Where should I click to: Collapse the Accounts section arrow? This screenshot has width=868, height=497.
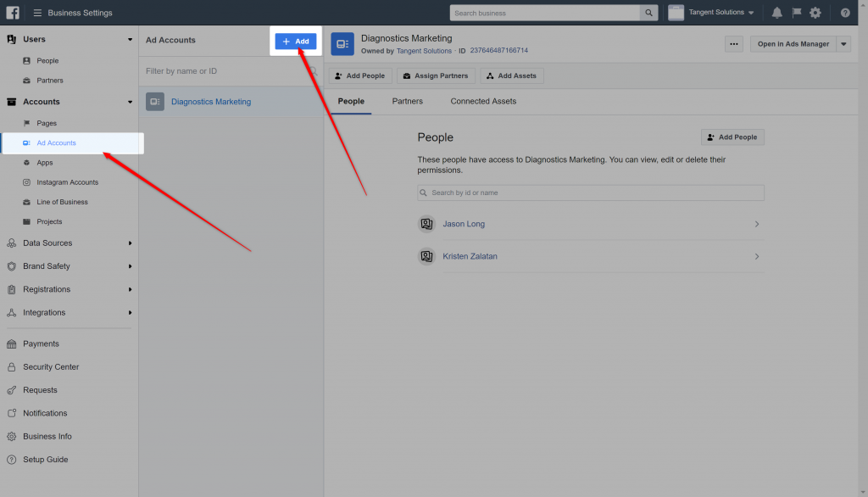pyautogui.click(x=130, y=102)
